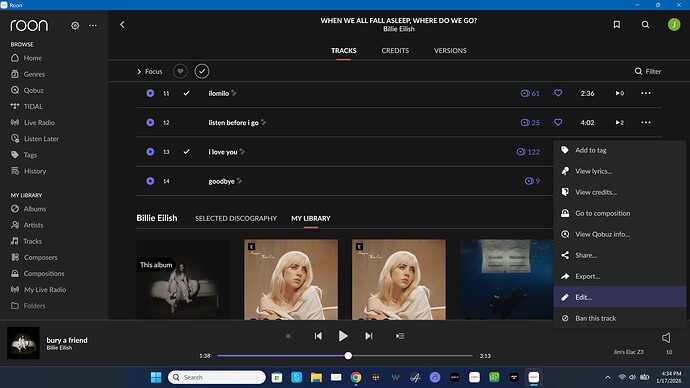Open the track Filter button

[x=648, y=71]
